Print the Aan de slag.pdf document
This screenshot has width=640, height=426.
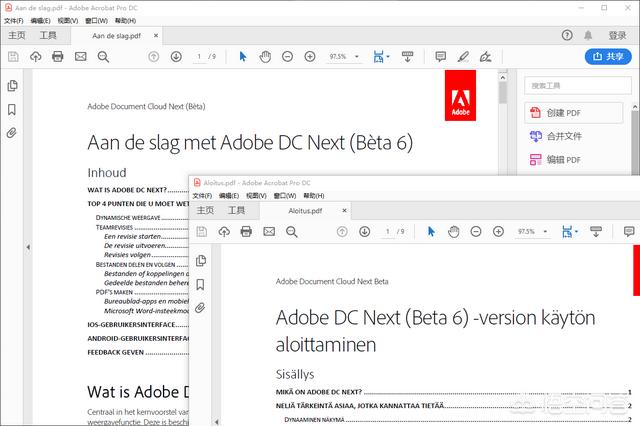(x=58, y=57)
